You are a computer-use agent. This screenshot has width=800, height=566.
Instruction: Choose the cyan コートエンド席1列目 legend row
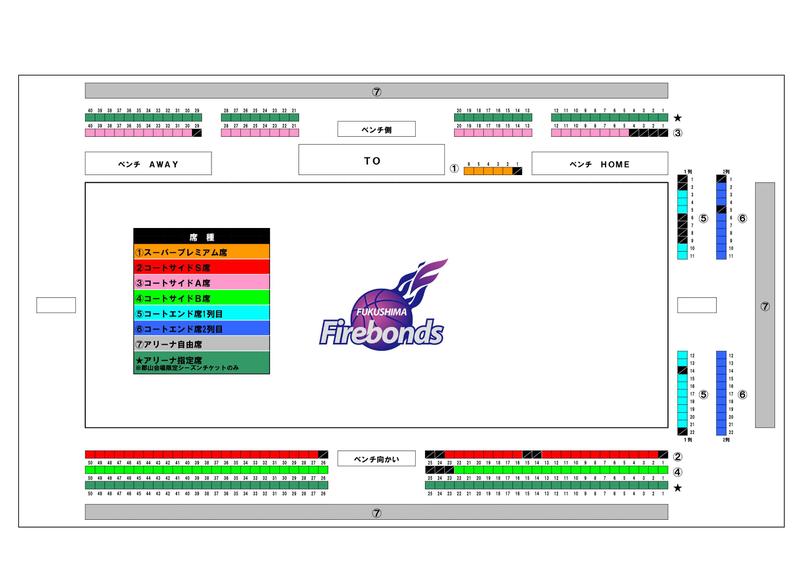coord(202,313)
